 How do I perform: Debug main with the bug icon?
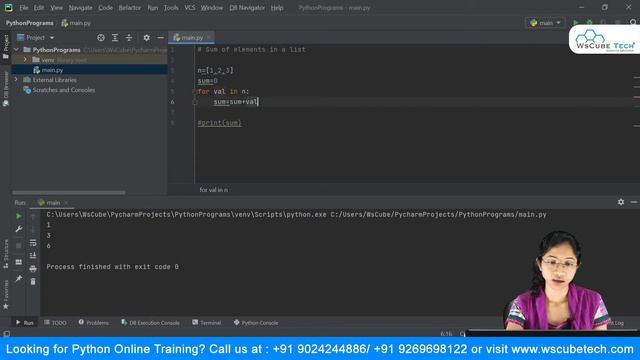coord(589,23)
